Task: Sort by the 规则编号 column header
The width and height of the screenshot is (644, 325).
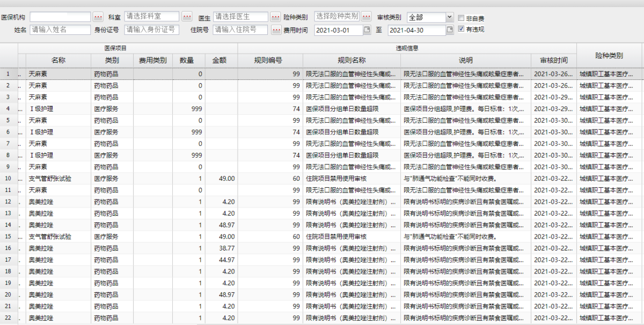Action: click(270, 61)
